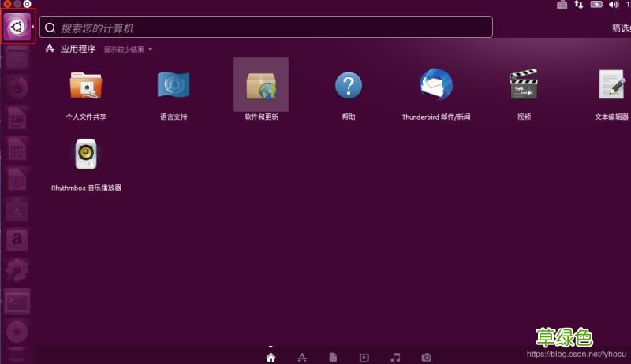Screen dimensions: 631x364
Task: Open Ubuntu Software Center in launcher
Action: pos(17,210)
